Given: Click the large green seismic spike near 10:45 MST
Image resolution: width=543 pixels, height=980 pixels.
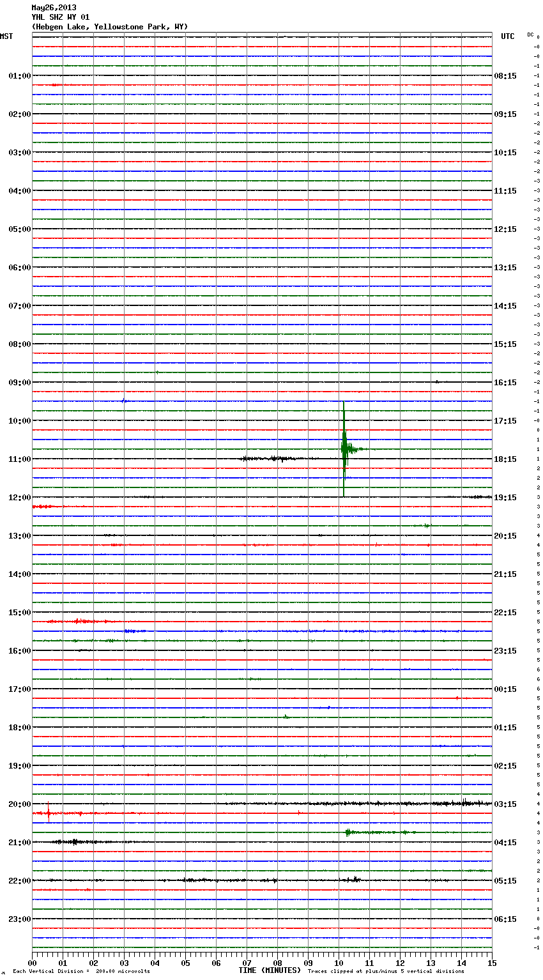Looking at the screenshot, I should coord(344,449).
